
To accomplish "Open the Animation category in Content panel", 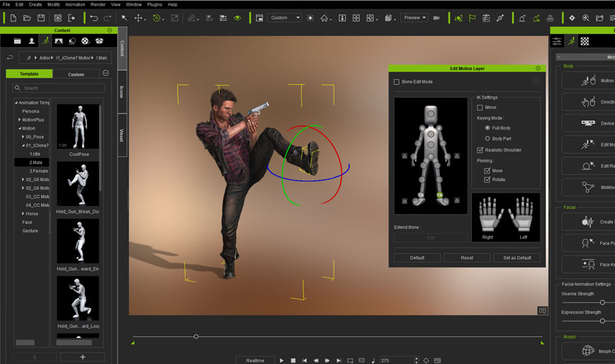I will 45,41.
